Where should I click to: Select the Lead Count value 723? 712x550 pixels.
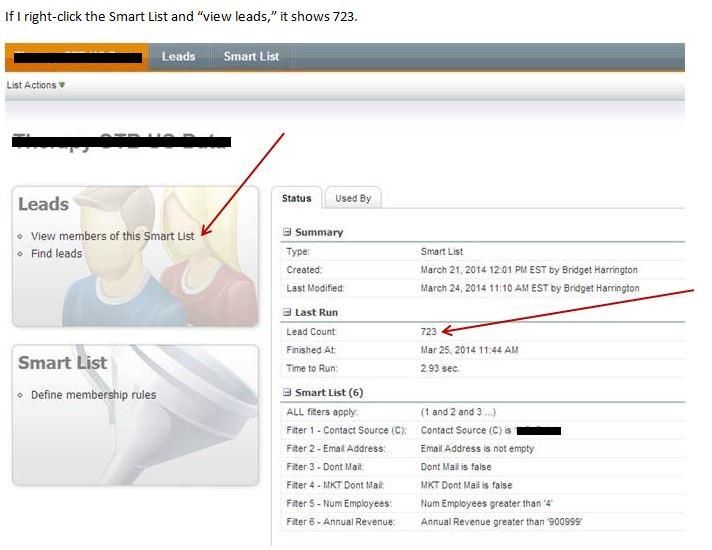(430, 331)
